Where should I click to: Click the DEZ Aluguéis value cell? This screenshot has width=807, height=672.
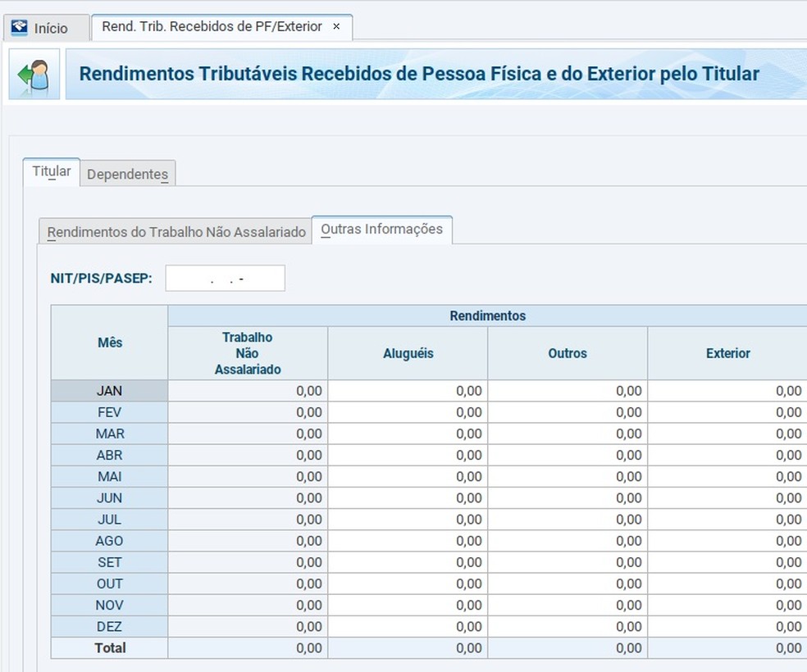click(408, 625)
